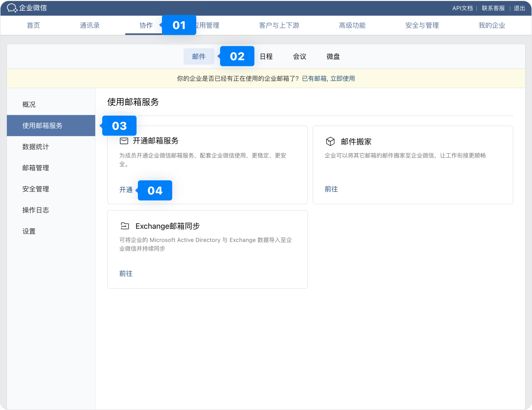The image size is (532, 410).
Task: Click 开通 link to enable mailbox service
Action: coord(126,190)
